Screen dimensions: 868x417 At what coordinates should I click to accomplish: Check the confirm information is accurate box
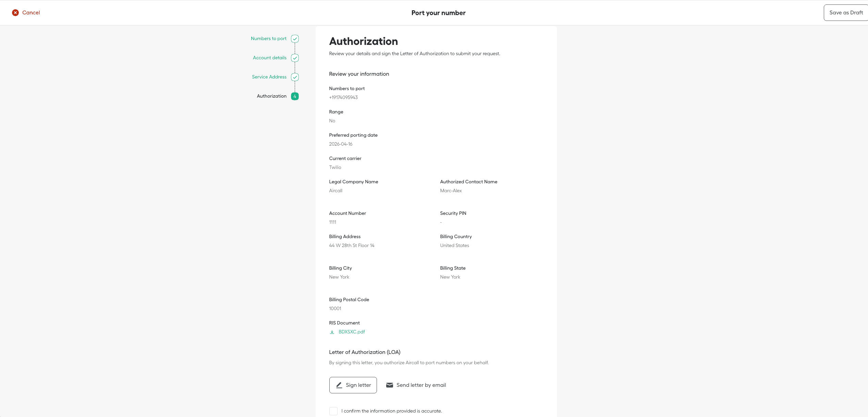click(x=333, y=411)
